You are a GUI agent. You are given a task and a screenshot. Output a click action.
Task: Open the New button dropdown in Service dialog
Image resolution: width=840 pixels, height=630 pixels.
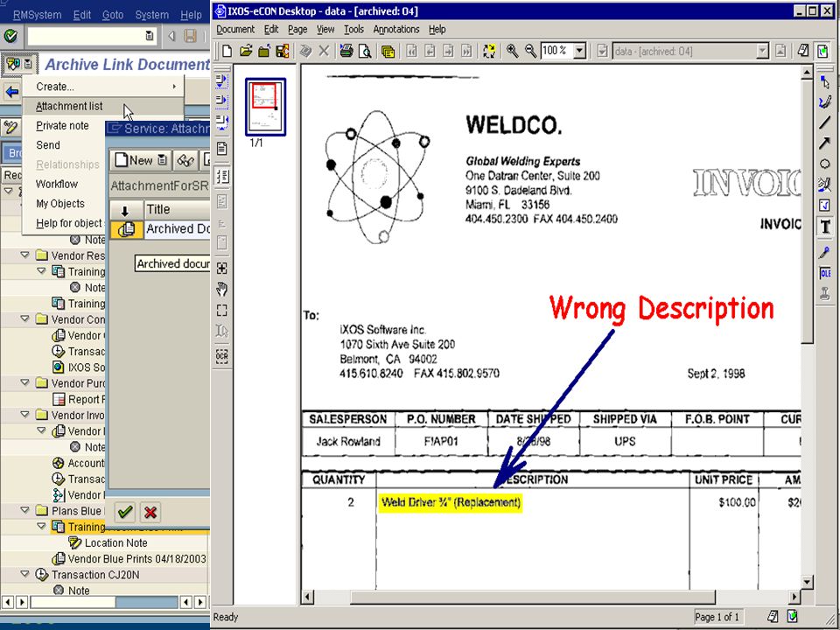point(162,160)
